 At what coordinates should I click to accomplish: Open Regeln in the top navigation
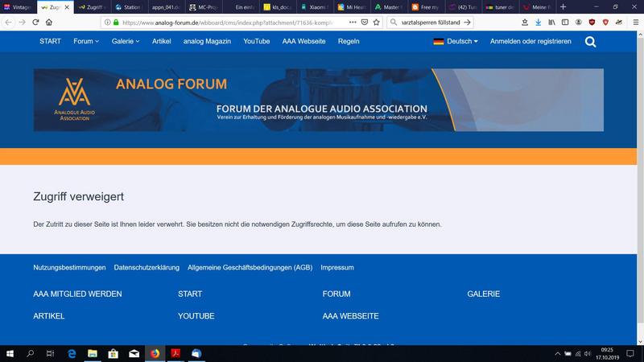[x=349, y=41]
